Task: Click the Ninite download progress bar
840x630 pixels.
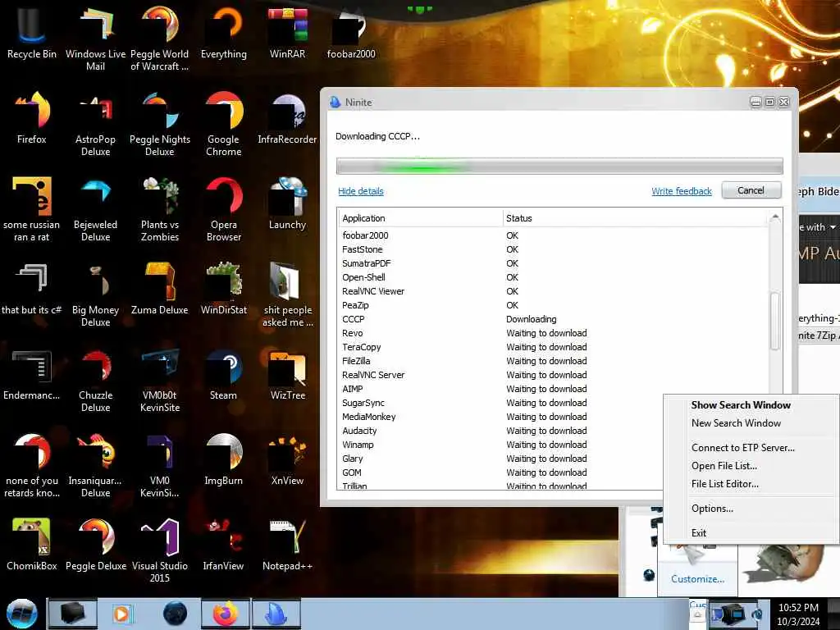Action: [x=559, y=166]
